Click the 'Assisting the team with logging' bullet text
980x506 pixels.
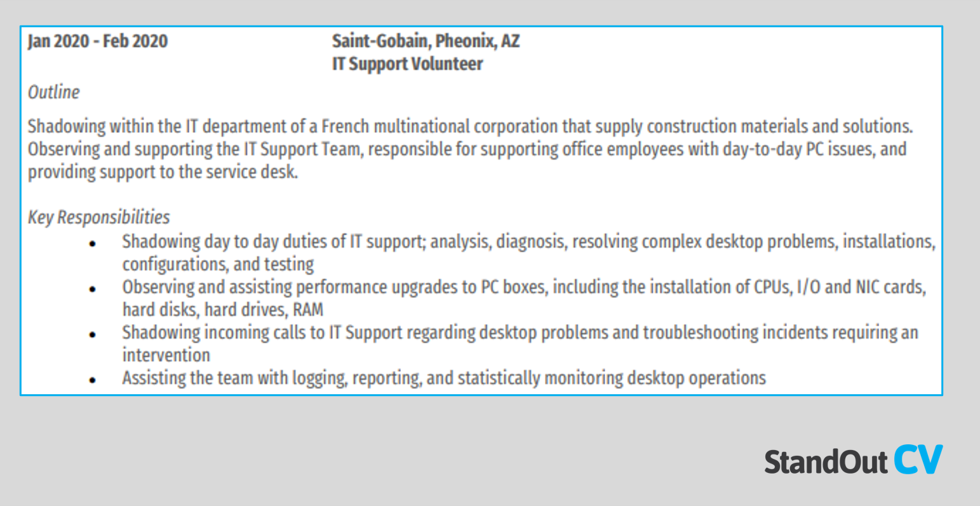(x=443, y=378)
